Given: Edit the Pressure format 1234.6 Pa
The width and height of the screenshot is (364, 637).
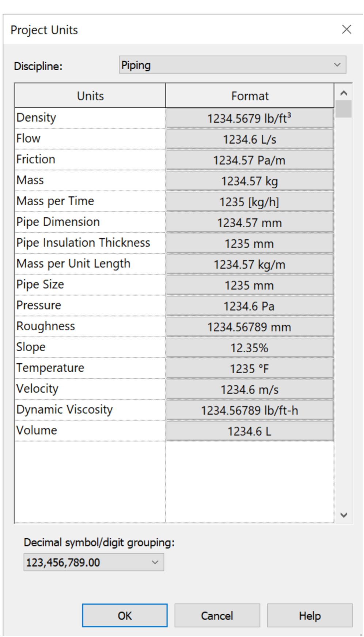Looking at the screenshot, I should [250, 306].
